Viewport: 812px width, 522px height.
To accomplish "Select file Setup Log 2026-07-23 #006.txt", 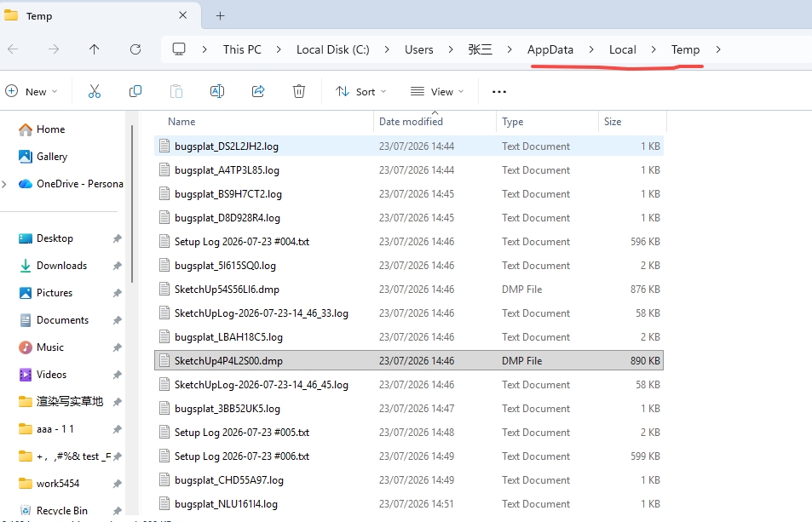I will pyautogui.click(x=409, y=456).
